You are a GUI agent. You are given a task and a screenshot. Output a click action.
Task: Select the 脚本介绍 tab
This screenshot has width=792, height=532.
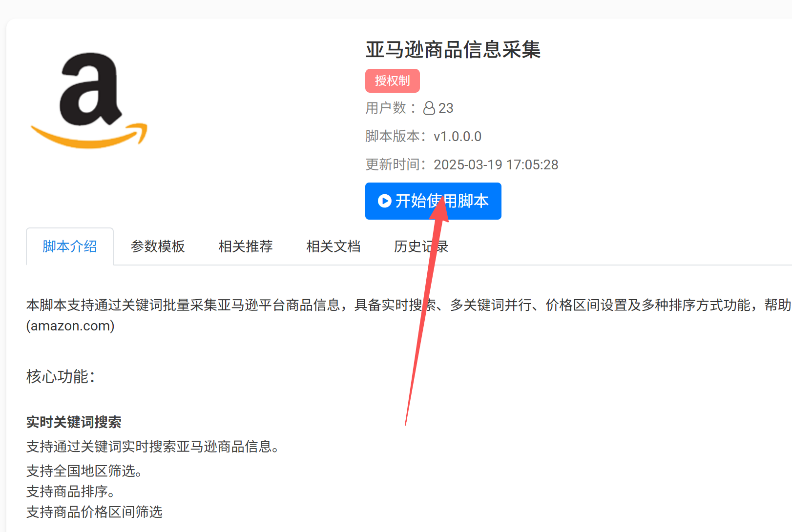70,246
